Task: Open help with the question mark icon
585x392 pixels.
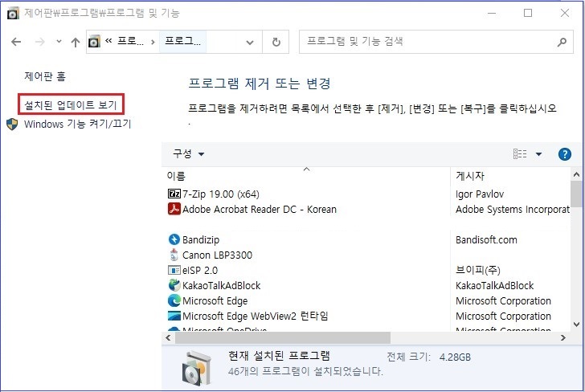Action: [564, 154]
